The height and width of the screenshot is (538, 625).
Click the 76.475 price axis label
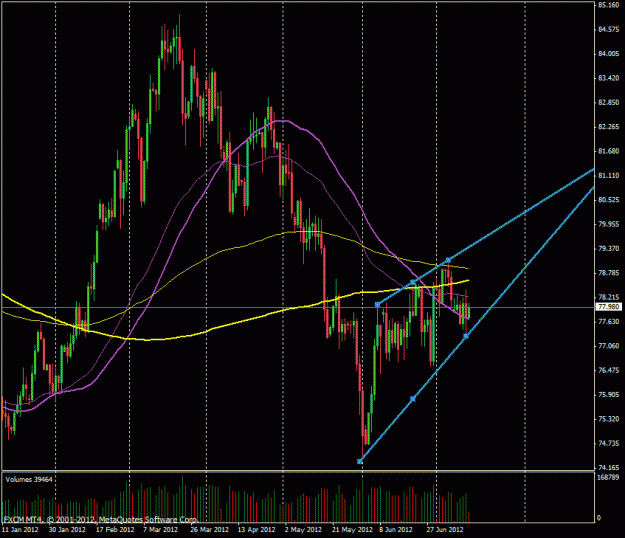[x=609, y=370]
